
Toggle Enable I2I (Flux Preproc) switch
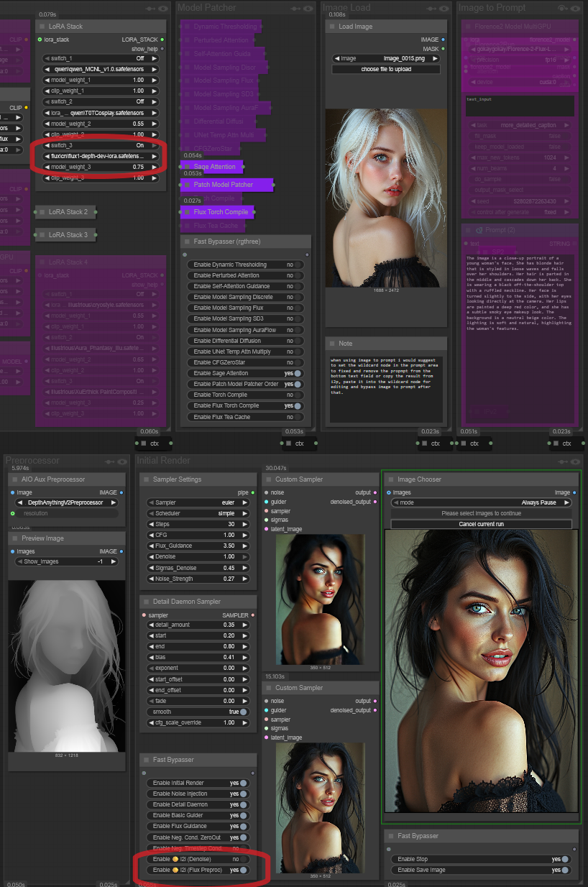(244, 870)
